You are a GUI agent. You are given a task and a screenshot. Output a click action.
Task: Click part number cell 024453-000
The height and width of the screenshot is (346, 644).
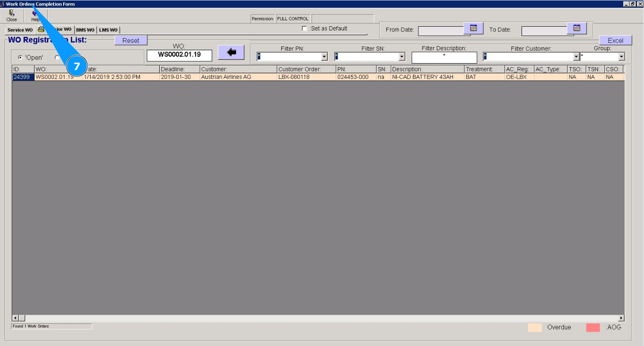(x=356, y=77)
